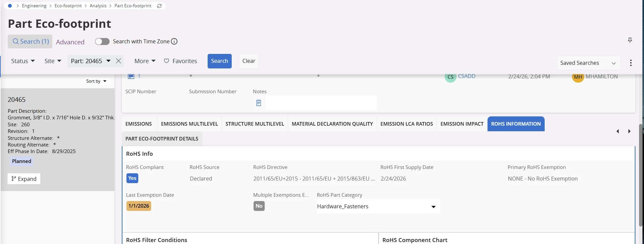Click the home dot icon in breadcrumb
The image size is (644, 244).
point(10,6)
